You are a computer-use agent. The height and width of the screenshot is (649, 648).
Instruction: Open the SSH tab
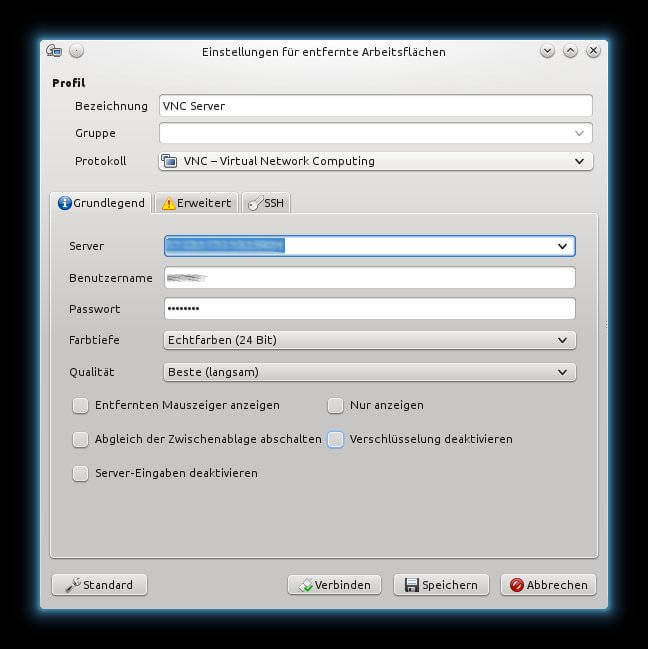tap(266, 203)
